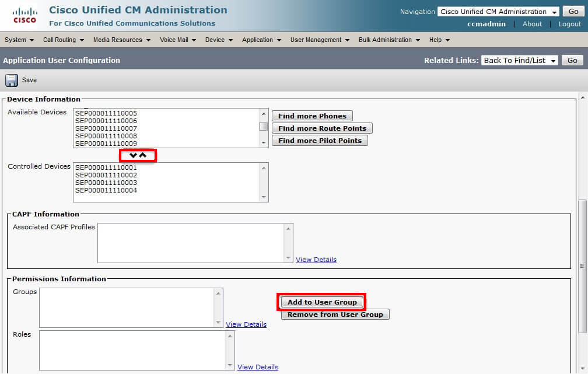Click Groups list scroll down arrow
The width and height of the screenshot is (588, 374).
tap(218, 323)
